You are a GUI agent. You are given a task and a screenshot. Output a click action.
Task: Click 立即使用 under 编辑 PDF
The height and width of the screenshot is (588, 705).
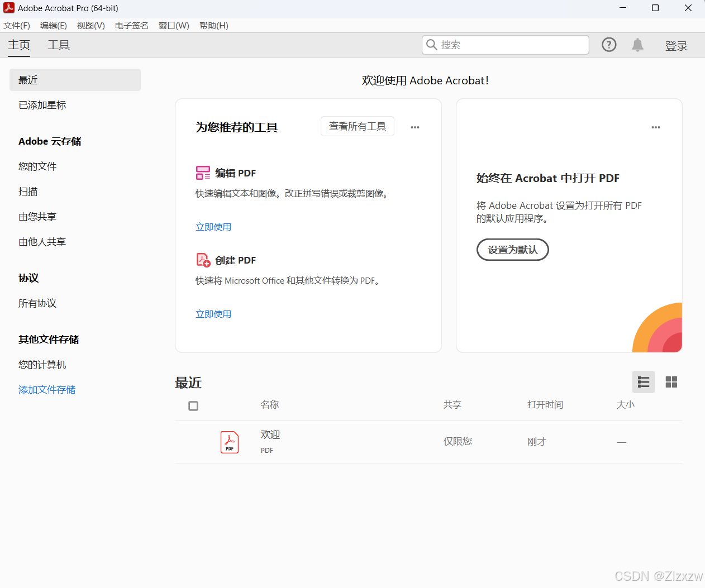pos(213,227)
